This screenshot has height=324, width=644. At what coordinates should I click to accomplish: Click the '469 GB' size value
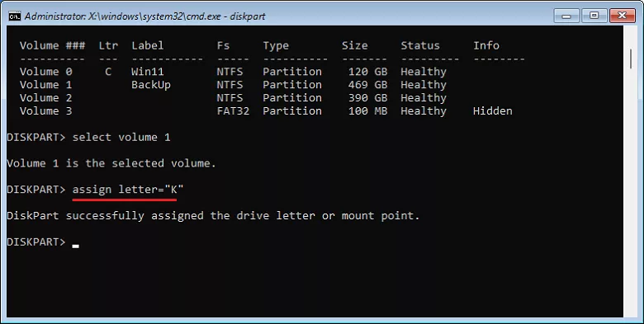click(367, 85)
